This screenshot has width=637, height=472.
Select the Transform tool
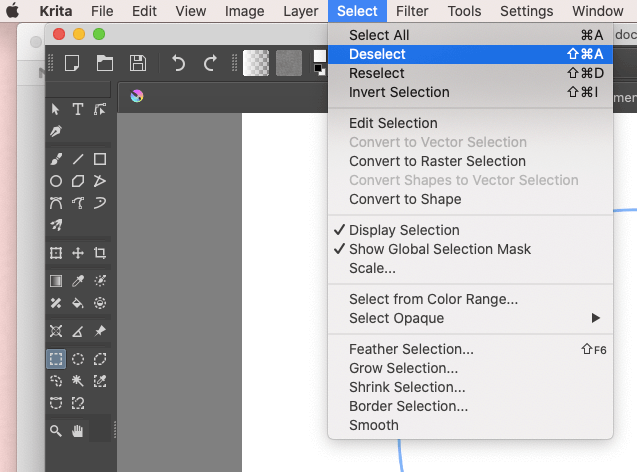pyautogui.click(x=56, y=253)
